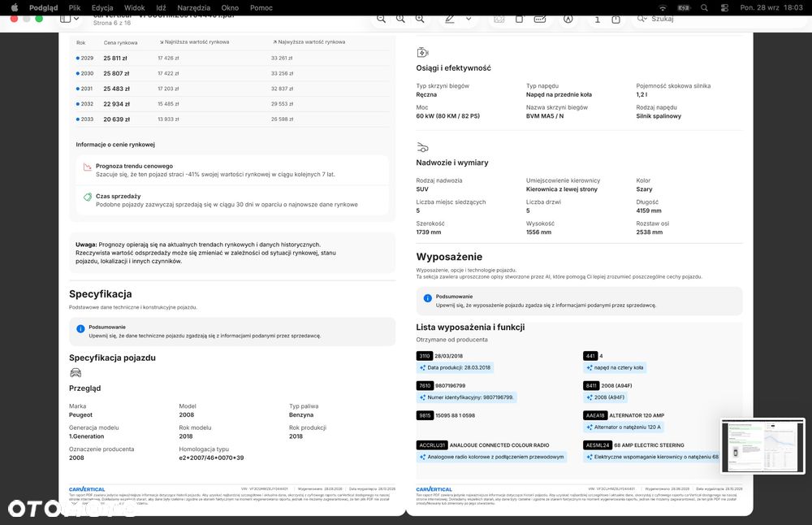This screenshot has width=812, height=525.
Task: Expand sidebar view options chevron
Action: pyautogui.click(x=76, y=20)
